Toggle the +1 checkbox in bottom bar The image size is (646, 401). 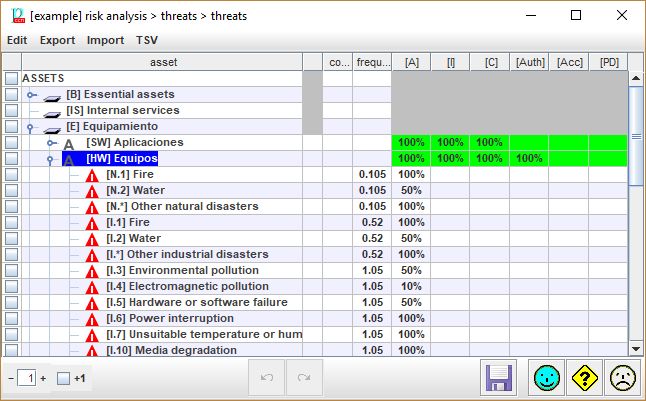coord(63,379)
